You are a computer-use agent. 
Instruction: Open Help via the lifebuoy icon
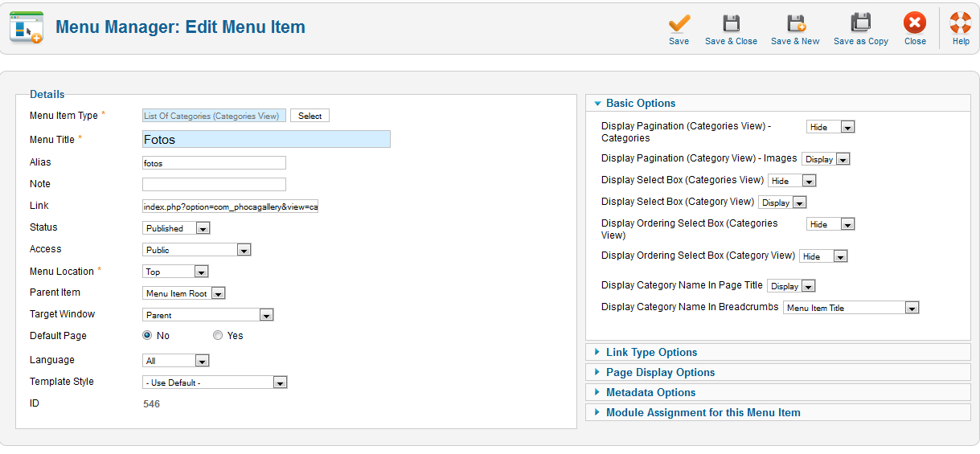pyautogui.click(x=961, y=23)
